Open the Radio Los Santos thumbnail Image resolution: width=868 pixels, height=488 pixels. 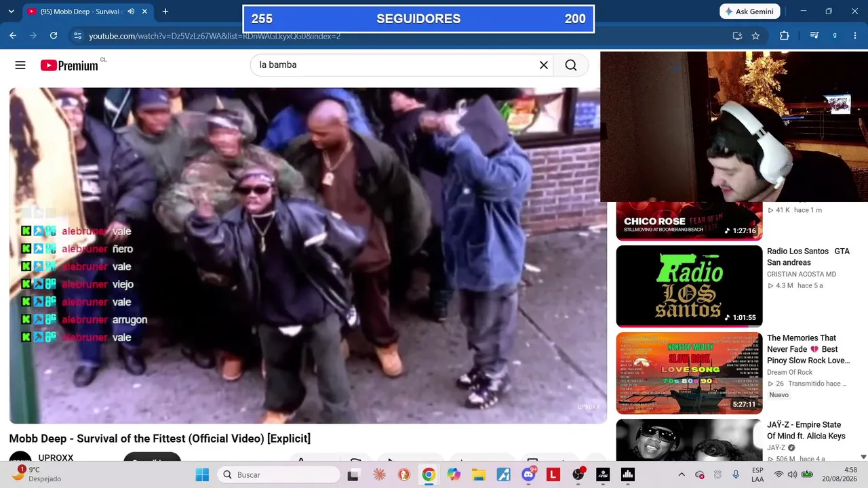pyautogui.click(x=689, y=286)
